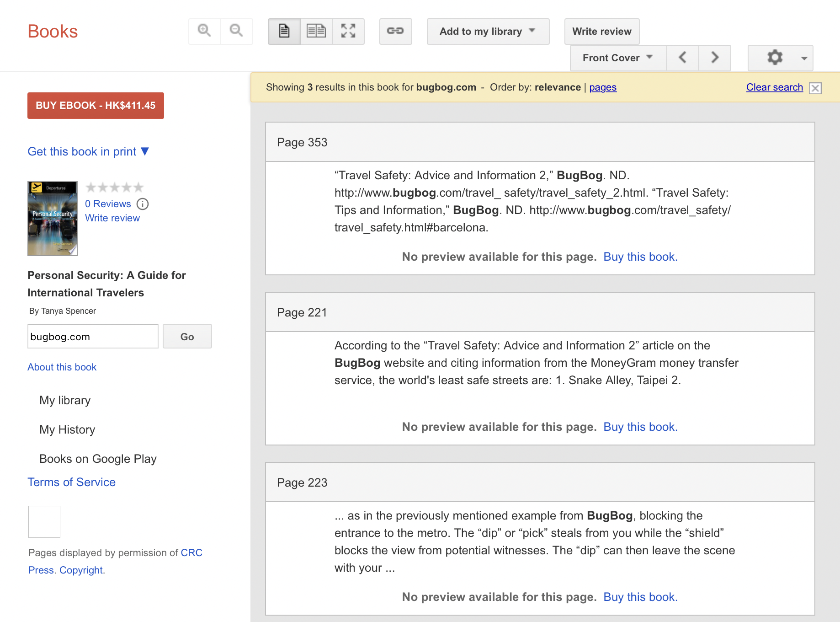Open the link to this book
Screen dimensions: 840x622
396,31
